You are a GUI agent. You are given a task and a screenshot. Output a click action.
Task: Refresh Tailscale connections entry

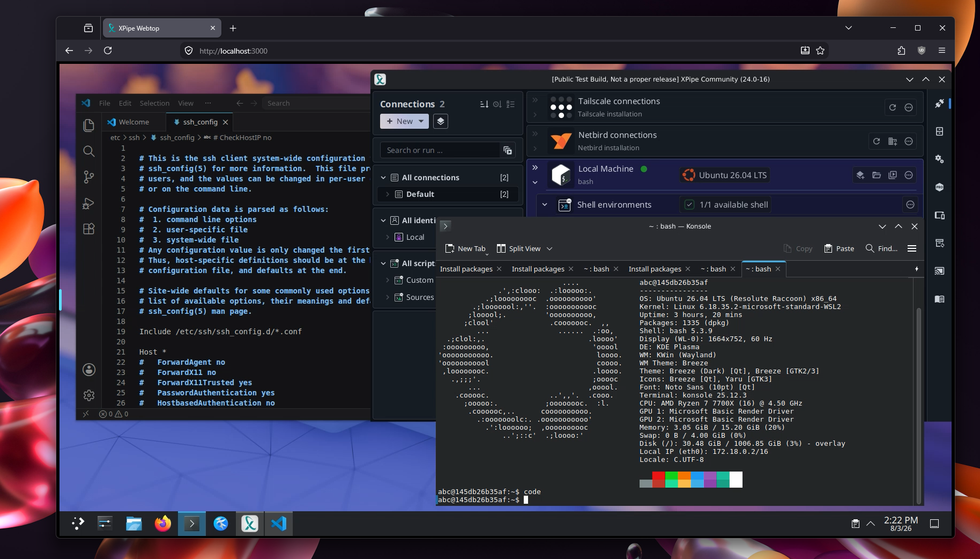(893, 107)
